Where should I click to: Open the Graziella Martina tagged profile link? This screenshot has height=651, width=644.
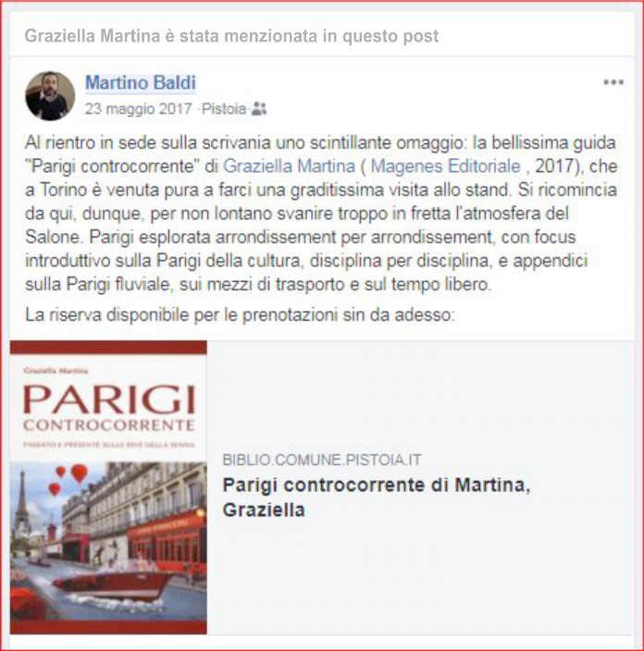point(290,166)
